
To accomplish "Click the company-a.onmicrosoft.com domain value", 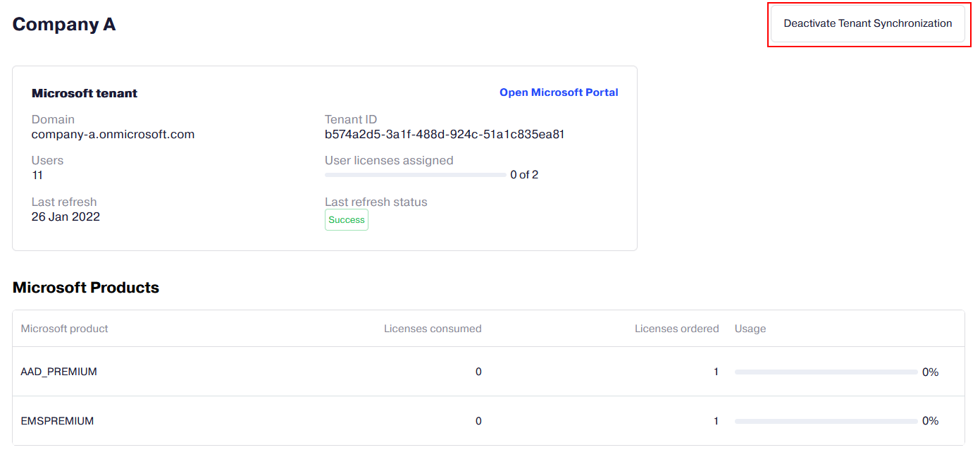I will point(113,134).
